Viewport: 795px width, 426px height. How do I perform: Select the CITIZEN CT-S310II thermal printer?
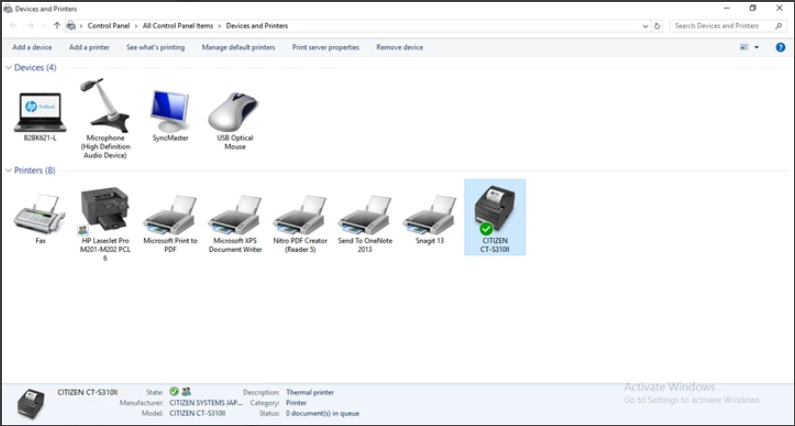[495, 217]
